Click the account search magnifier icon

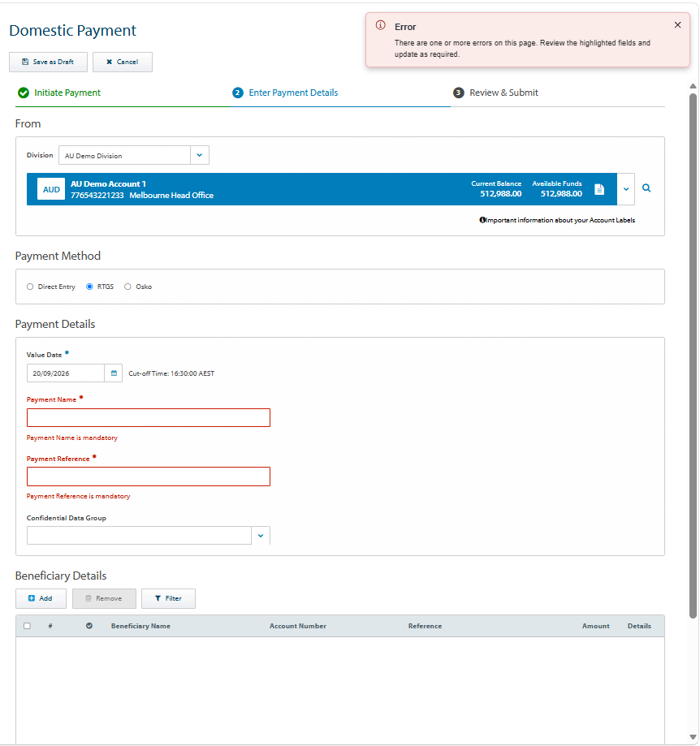point(646,188)
